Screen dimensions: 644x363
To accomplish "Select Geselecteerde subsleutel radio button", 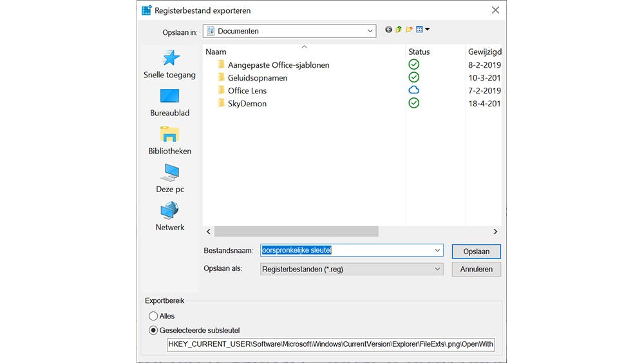I will (153, 330).
